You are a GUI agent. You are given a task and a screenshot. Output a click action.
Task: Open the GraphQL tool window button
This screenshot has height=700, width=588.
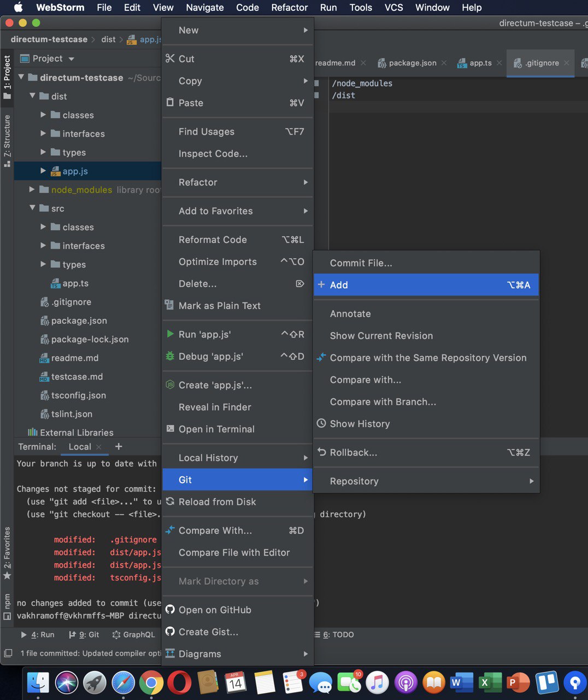point(134,634)
